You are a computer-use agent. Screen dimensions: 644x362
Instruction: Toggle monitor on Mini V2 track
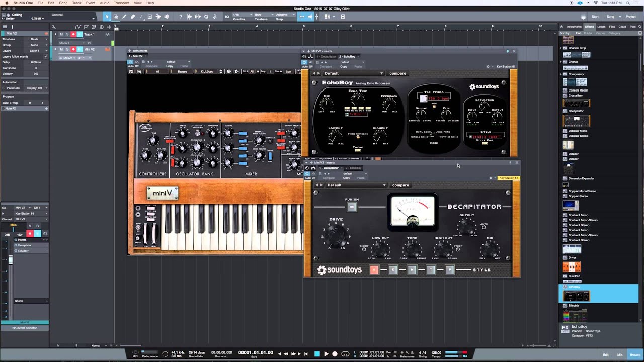point(79,49)
